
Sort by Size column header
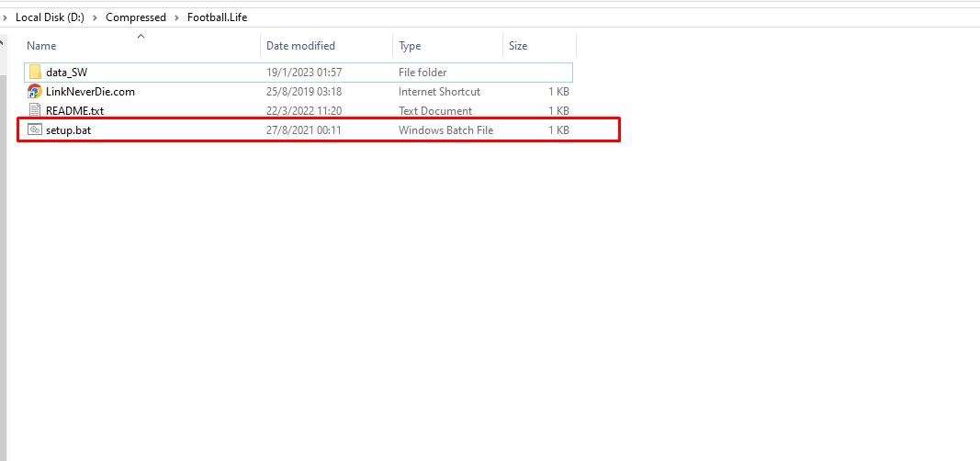[x=518, y=46]
